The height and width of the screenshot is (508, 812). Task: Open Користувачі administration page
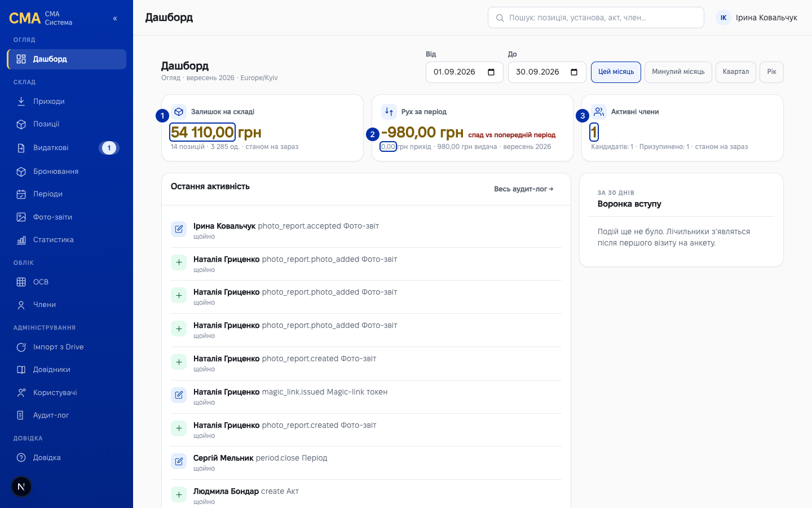(67, 393)
